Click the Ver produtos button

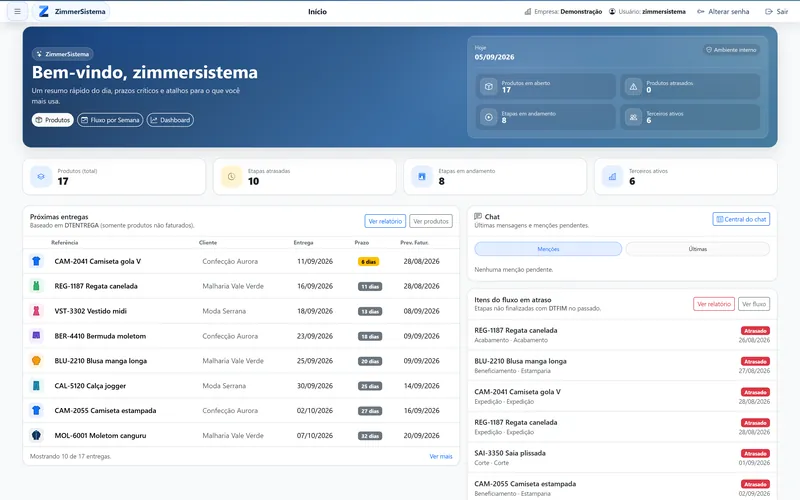click(x=431, y=221)
